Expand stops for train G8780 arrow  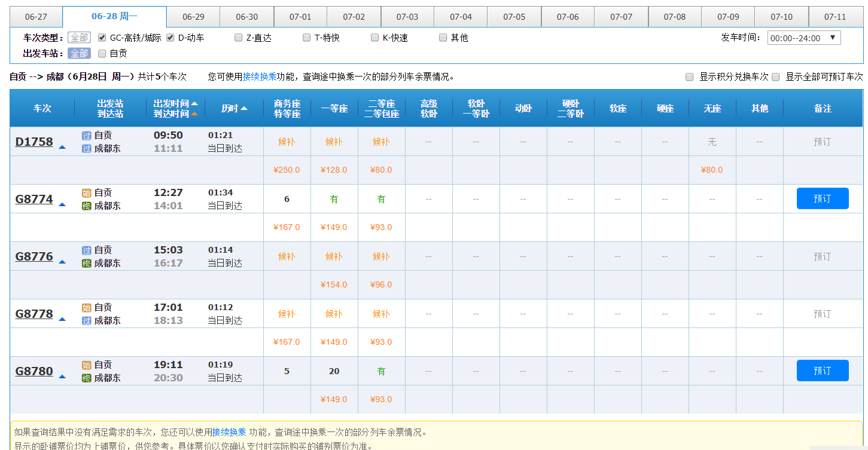click(62, 376)
